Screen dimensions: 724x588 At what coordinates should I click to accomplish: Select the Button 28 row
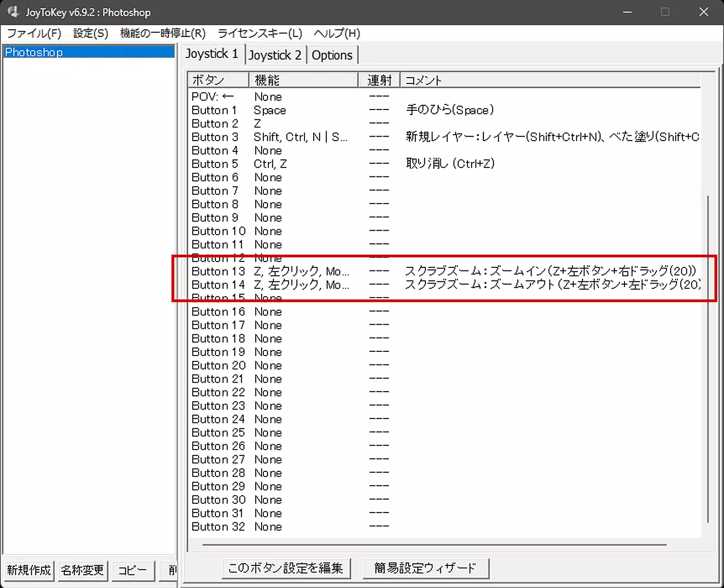tap(444, 473)
